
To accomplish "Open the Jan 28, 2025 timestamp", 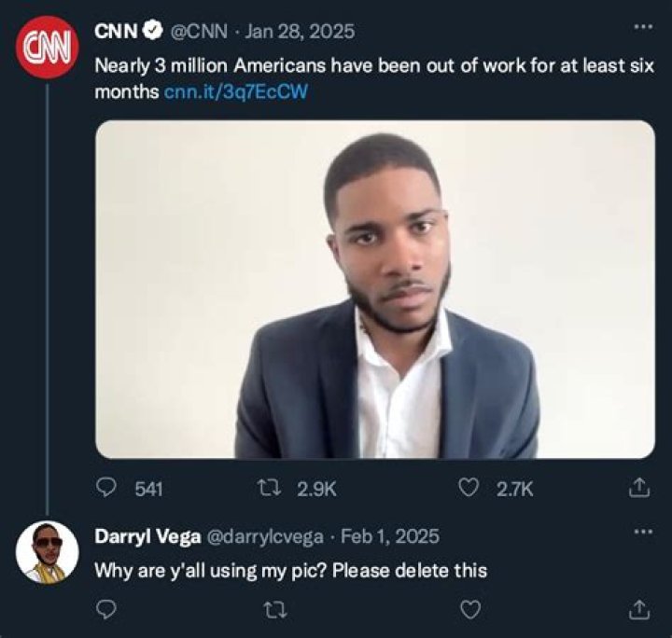I will click(x=299, y=31).
